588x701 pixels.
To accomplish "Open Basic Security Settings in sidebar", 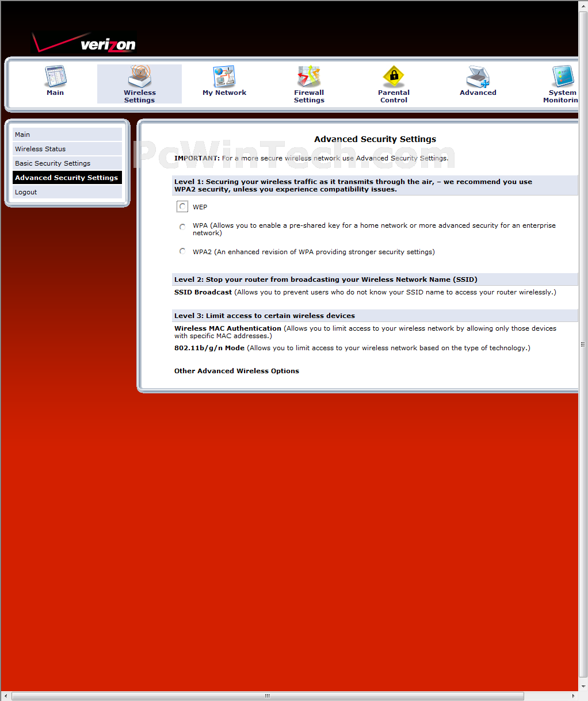I will (67, 163).
